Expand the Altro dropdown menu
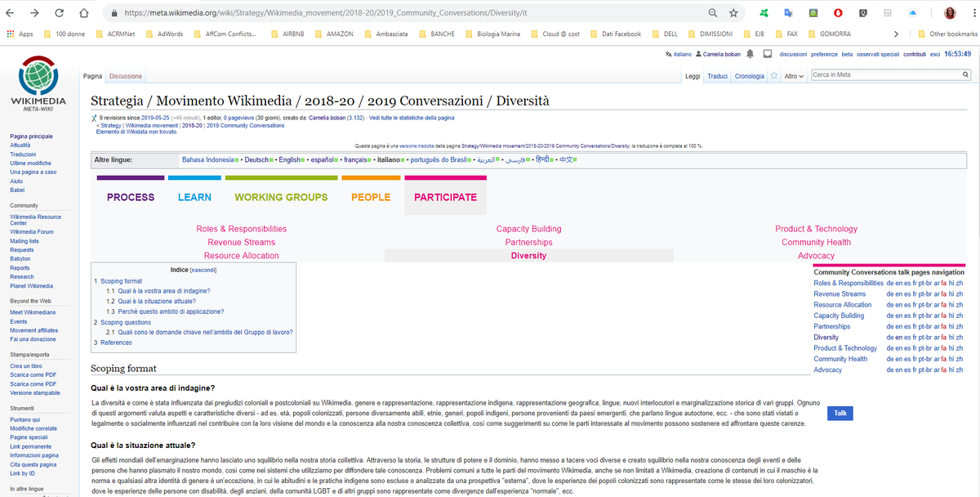Screen dimensions: 980x497 click(795, 76)
